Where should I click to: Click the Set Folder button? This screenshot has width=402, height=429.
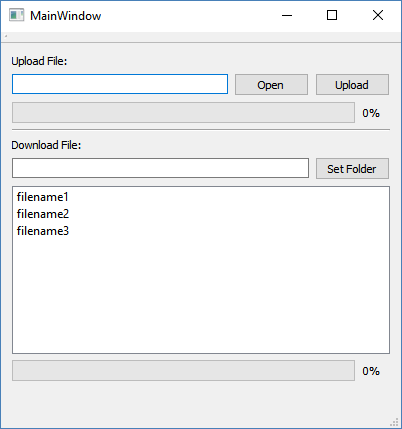tap(352, 169)
